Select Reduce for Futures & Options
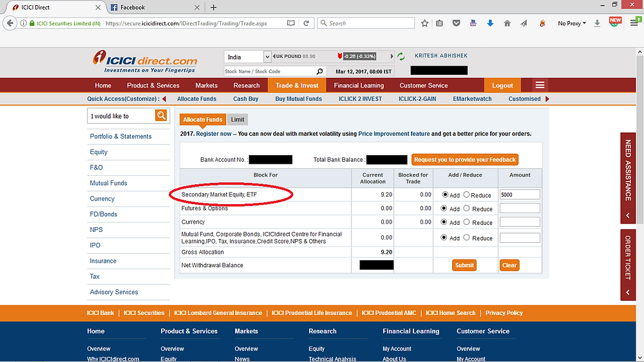 pos(466,208)
